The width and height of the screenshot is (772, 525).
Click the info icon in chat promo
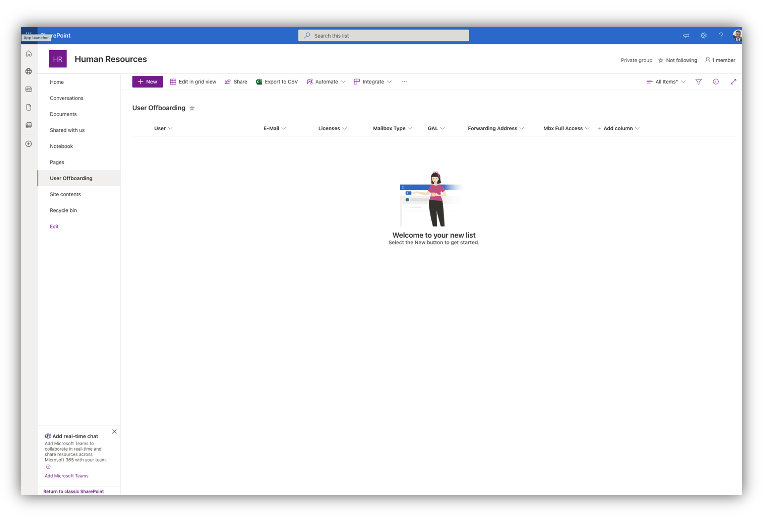tap(48, 467)
